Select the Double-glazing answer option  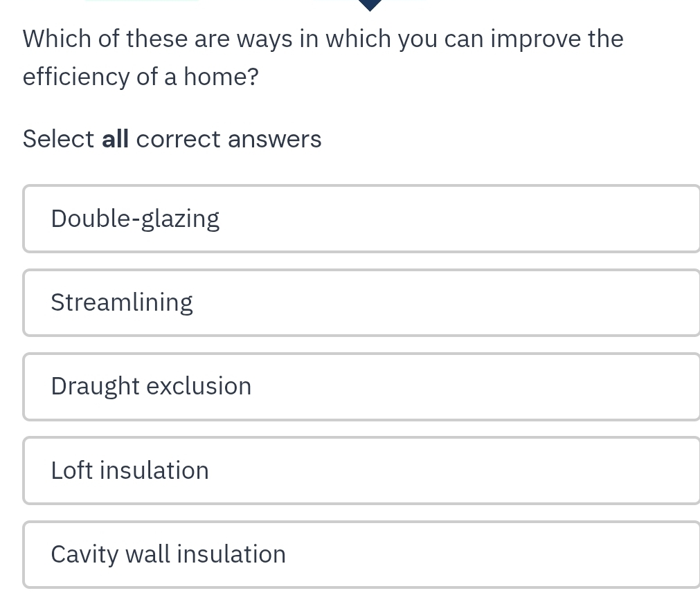[x=361, y=219]
